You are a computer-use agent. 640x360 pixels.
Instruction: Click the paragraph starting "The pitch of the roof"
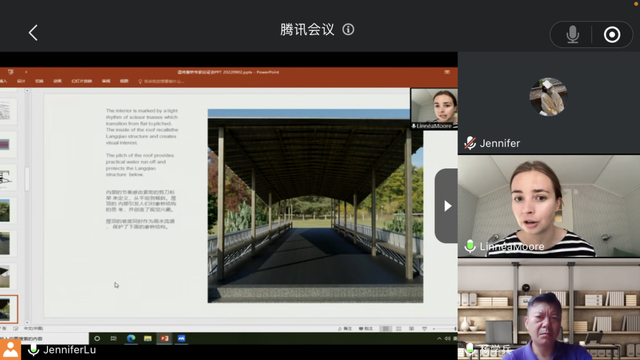pos(140,165)
